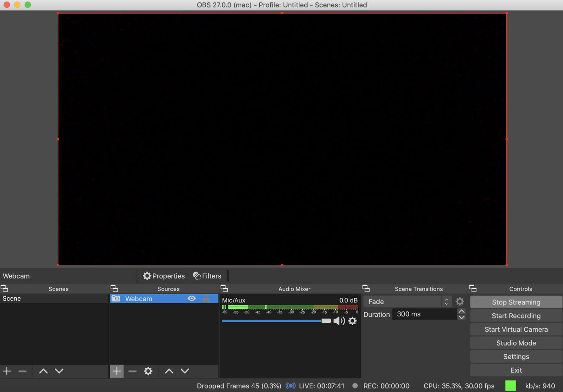Click Stop Streaming

tap(516, 302)
